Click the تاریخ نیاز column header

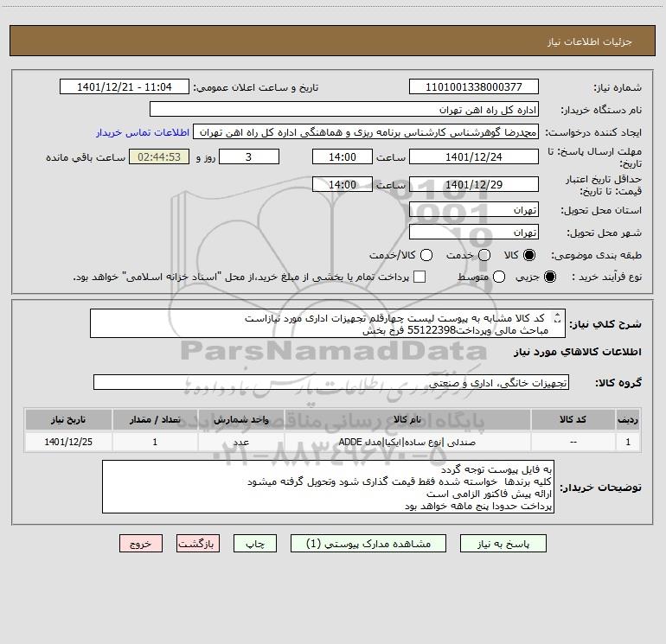pos(68,419)
